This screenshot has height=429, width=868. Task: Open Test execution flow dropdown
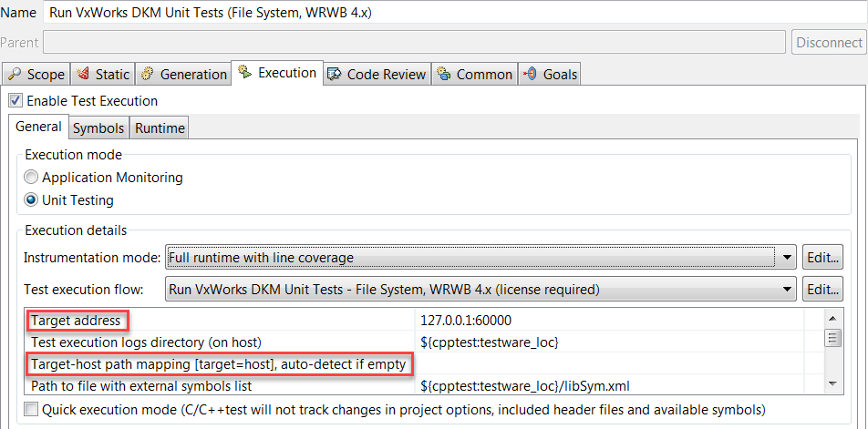(x=480, y=289)
